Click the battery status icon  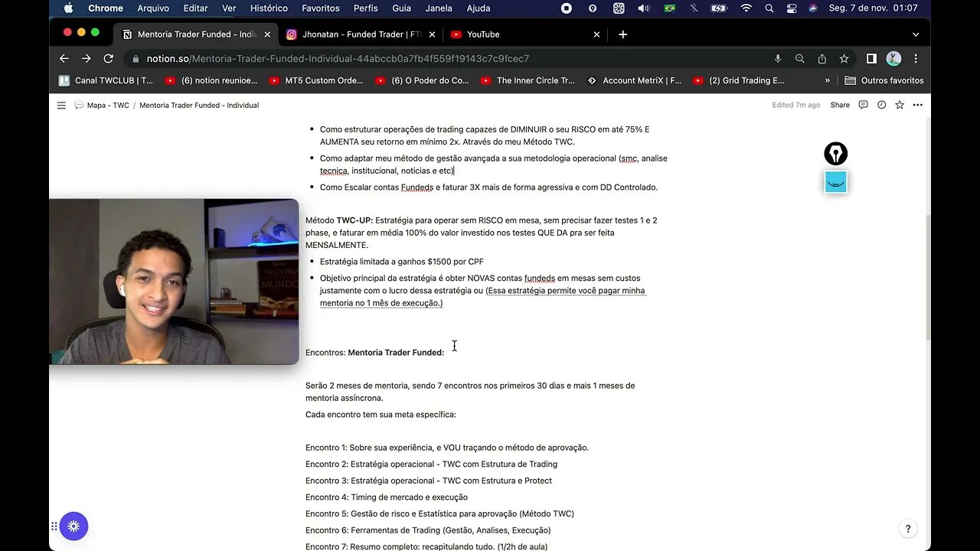720,8
